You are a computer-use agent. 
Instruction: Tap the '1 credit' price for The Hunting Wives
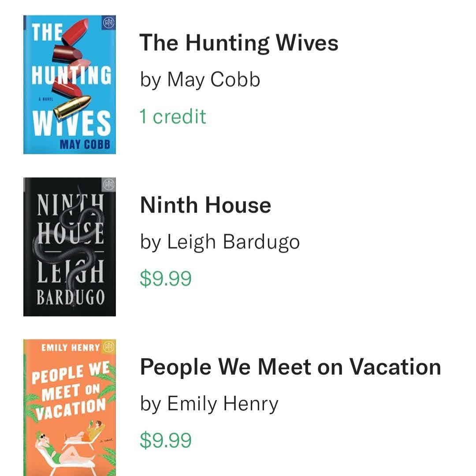click(173, 116)
